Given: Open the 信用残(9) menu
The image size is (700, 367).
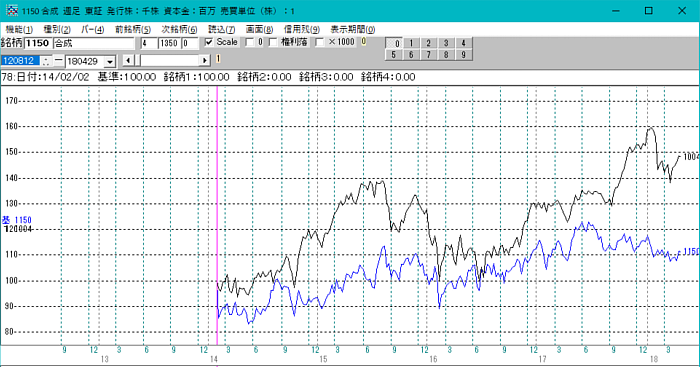Looking at the screenshot, I should point(302,29).
